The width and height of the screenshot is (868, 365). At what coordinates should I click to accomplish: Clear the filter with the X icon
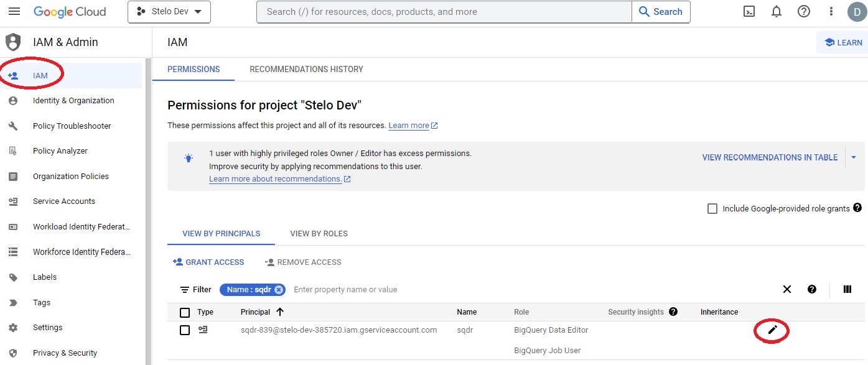point(787,289)
